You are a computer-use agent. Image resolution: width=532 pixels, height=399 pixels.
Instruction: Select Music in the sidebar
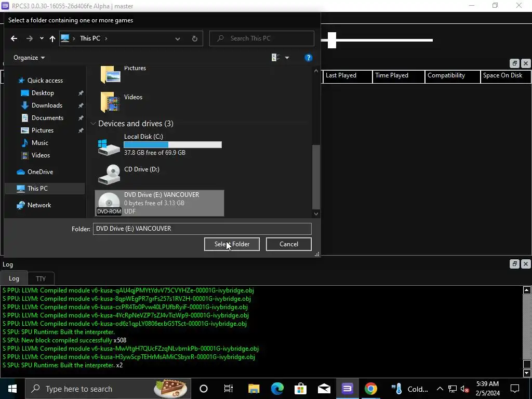39,143
